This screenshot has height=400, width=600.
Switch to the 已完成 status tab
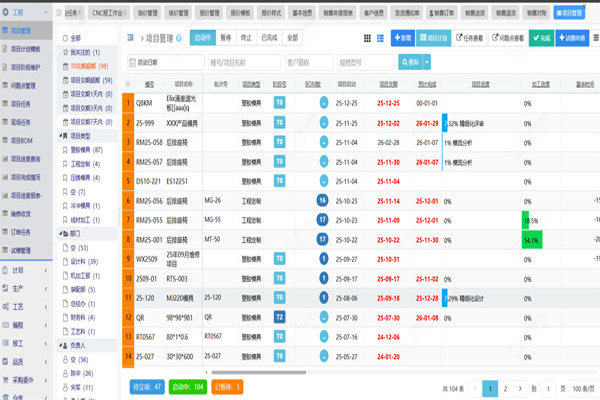coord(269,38)
